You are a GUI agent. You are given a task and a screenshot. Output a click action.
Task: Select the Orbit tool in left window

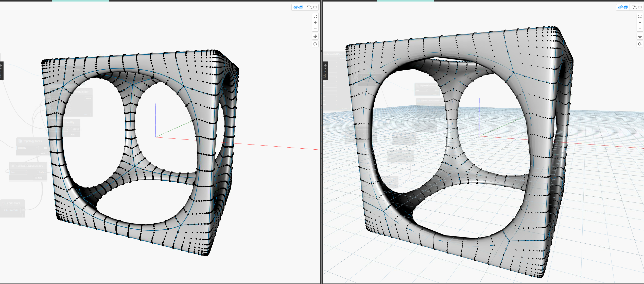pos(315,44)
